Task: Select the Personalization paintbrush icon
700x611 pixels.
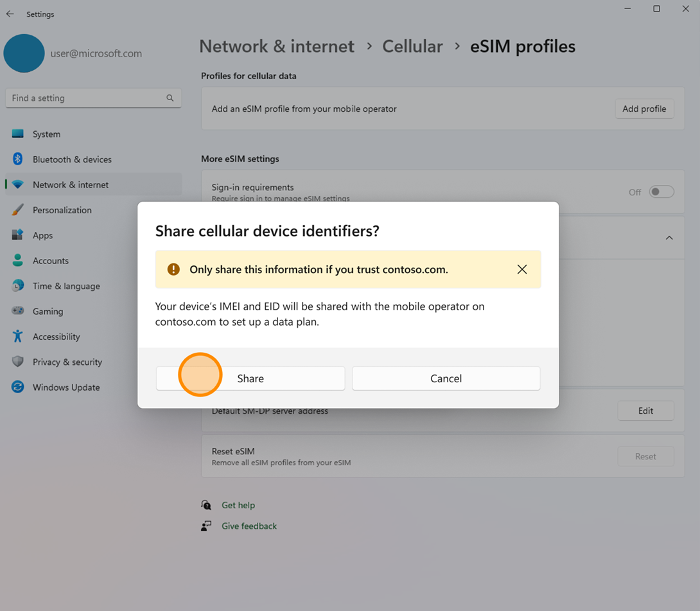Action: (18, 210)
